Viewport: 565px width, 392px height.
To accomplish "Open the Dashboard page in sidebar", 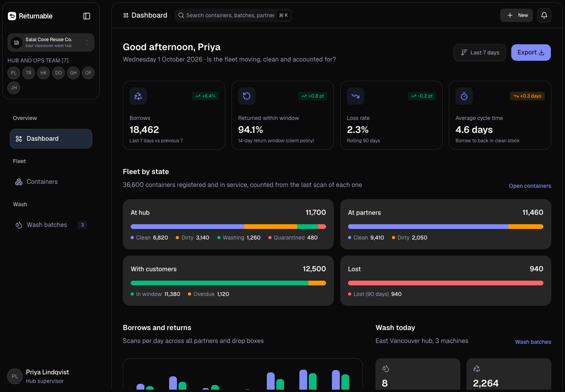I will [51, 139].
